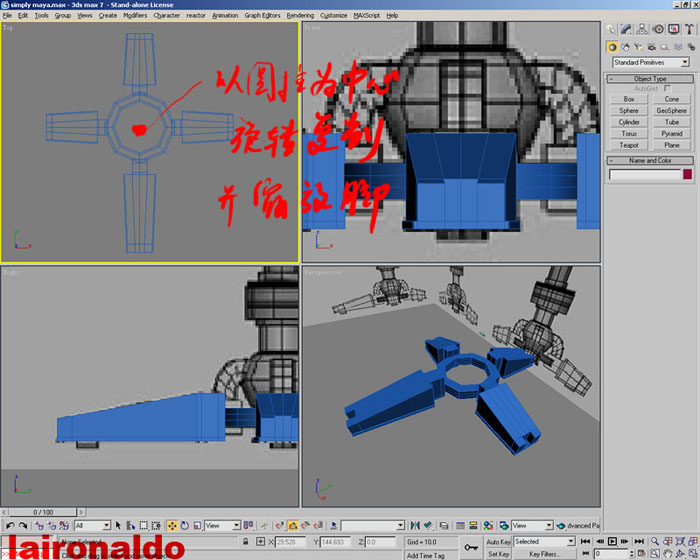Click the key icon near Auto Key
This screenshot has height=560, width=700.
[471, 546]
